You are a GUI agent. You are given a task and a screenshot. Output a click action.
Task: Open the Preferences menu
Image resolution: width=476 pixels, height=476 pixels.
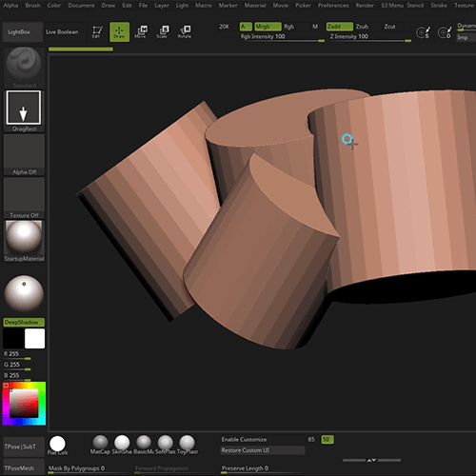pos(333,6)
